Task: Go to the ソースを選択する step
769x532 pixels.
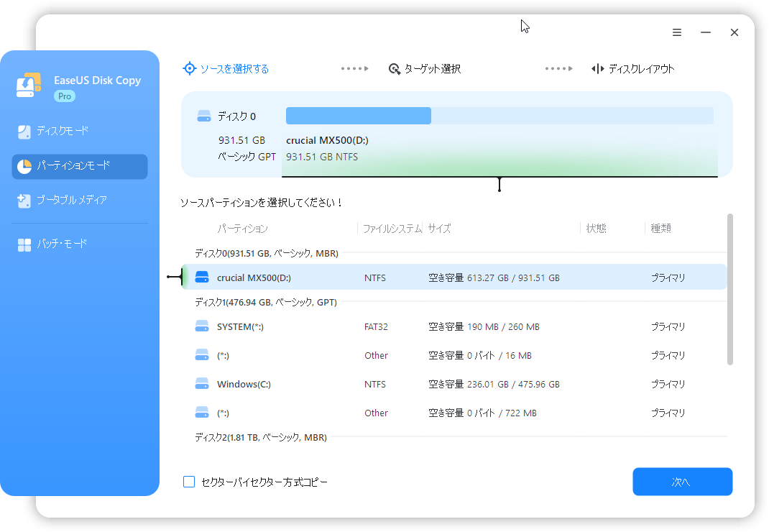Action: [226, 69]
